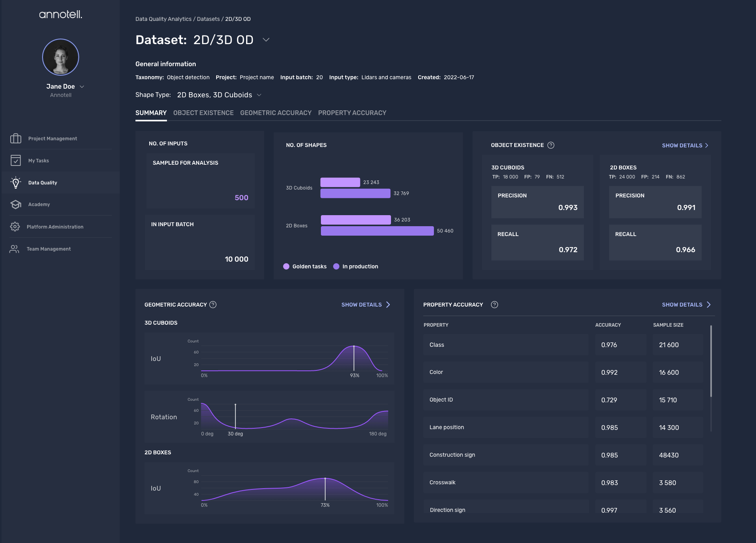Show details for Object Existence

pos(685,145)
